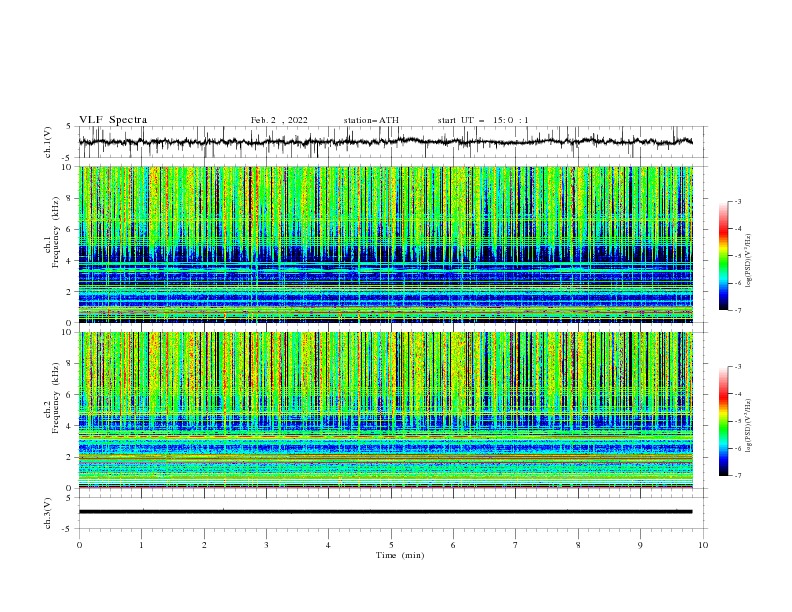Click the 'station=ATH' label
Image resolution: width=792 pixels, height=612 pixels.
pos(371,120)
